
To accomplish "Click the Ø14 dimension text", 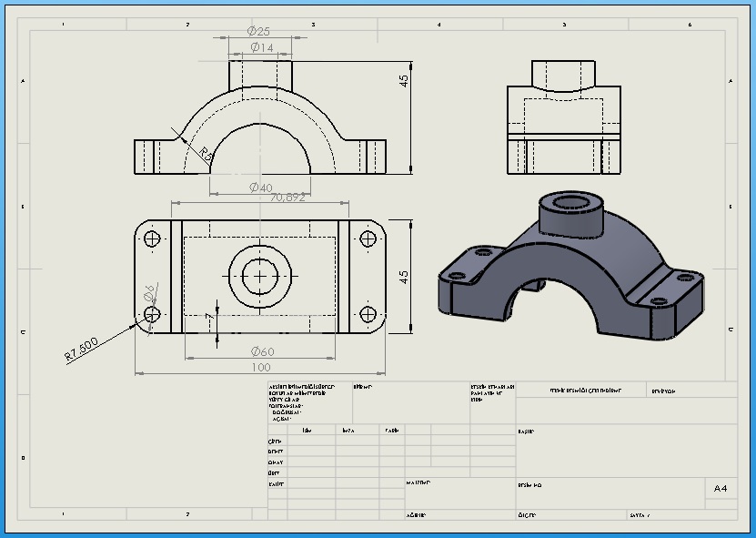I will point(260,47).
